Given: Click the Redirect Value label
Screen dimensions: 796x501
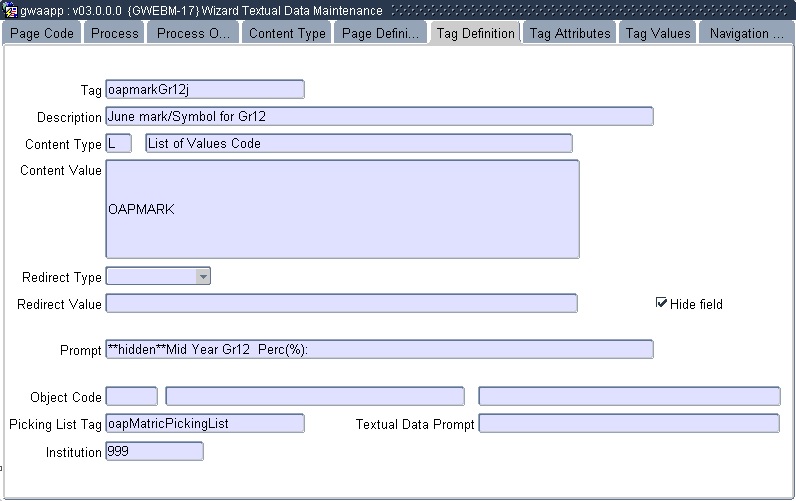Looking at the screenshot, I should tap(59, 305).
